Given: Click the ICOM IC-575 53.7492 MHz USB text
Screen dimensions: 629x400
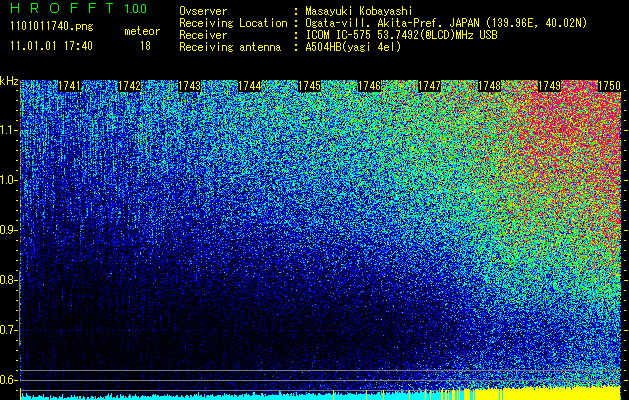Looking at the screenshot, I should (x=402, y=35).
